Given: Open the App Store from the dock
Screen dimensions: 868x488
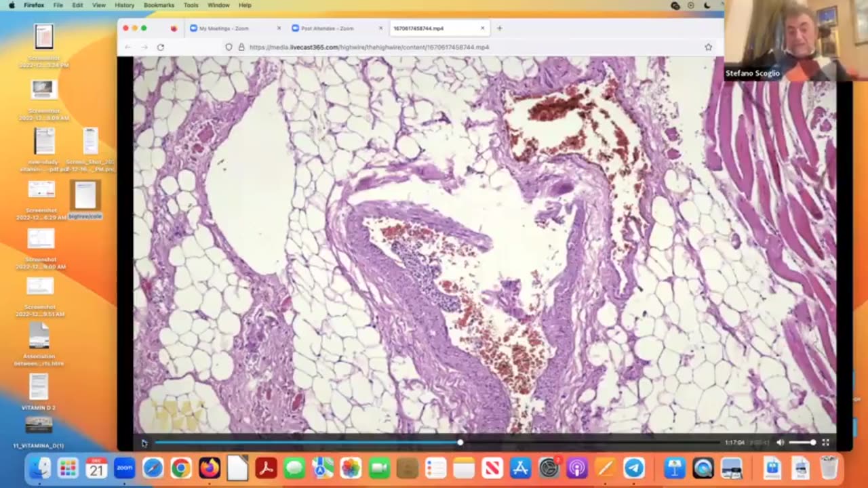Looking at the screenshot, I should click(520, 468).
